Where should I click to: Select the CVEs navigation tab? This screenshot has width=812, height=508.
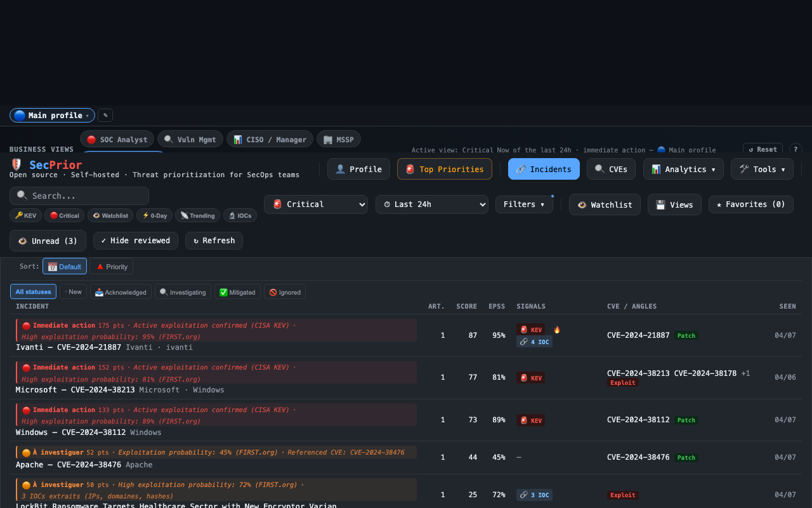[611, 169]
